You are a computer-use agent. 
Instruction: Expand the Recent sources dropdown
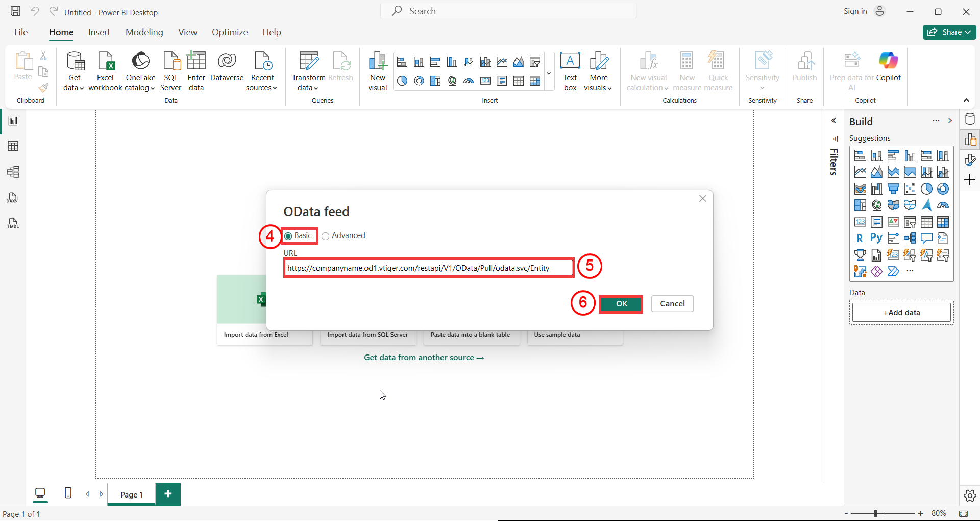pyautogui.click(x=261, y=88)
